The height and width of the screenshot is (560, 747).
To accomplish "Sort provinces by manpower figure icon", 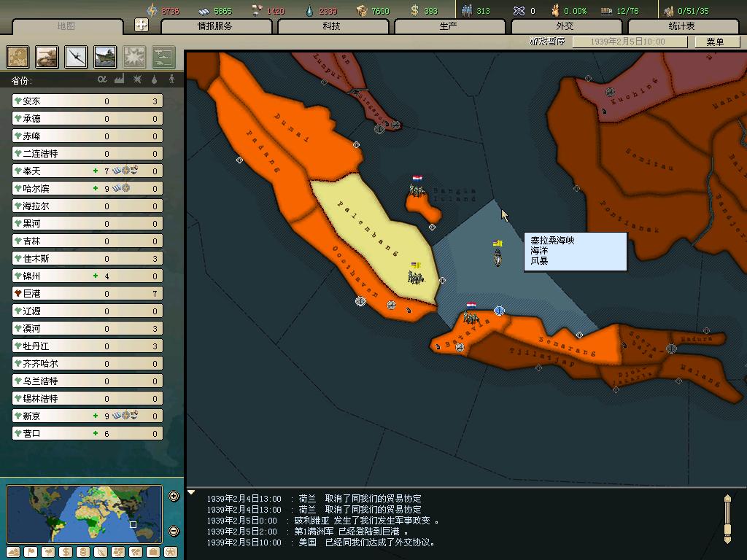I will click(172, 79).
